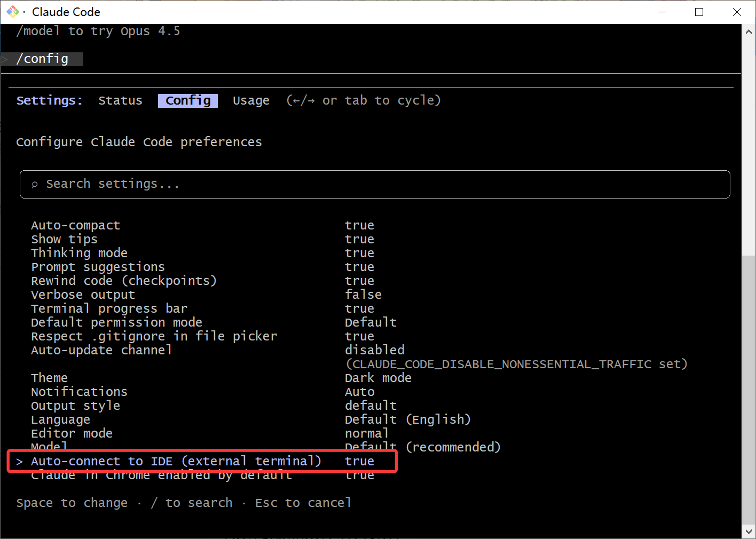The image size is (756, 539).
Task: Click the '/model to try Opus 4.5' hint
Action: coord(98,31)
